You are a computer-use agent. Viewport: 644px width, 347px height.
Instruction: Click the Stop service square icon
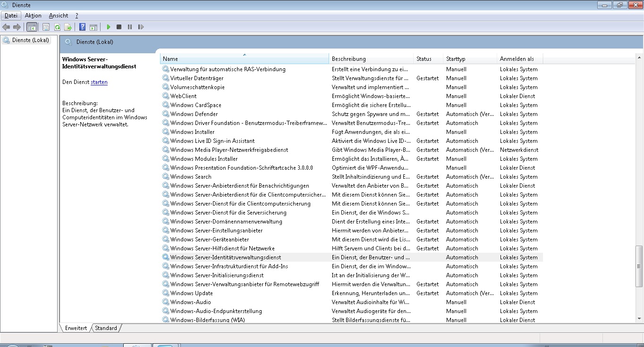[119, 27]
